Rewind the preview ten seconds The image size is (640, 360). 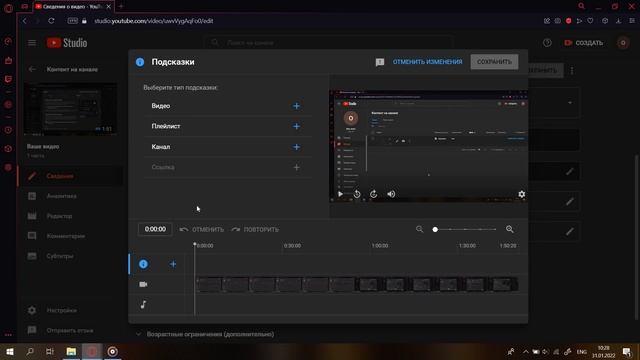357,194
